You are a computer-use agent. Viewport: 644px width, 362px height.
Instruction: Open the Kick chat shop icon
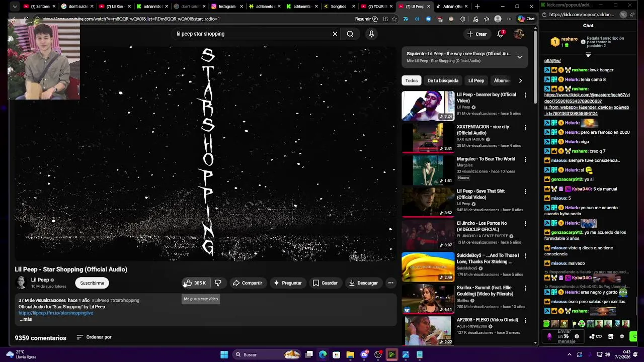click(x=611, y=336)
